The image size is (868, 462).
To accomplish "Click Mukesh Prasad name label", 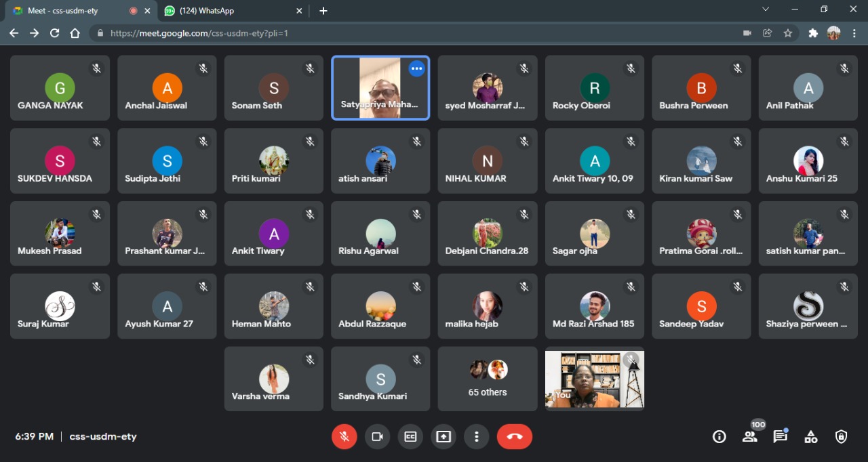I will 50,251.
